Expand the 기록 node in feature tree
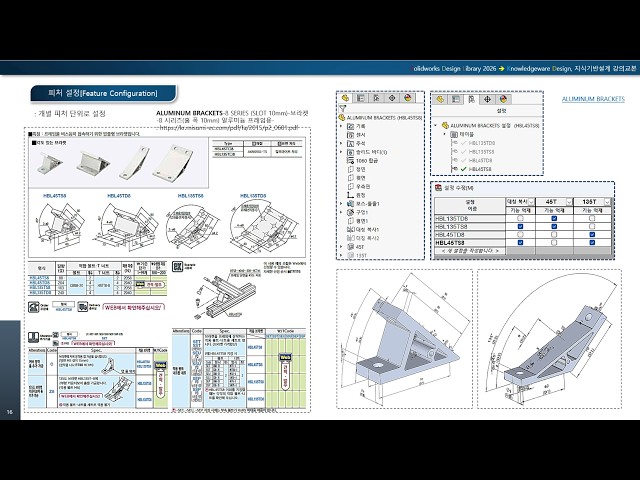Image resolution: width=640 pixels, height=480 pixels. 342,127
